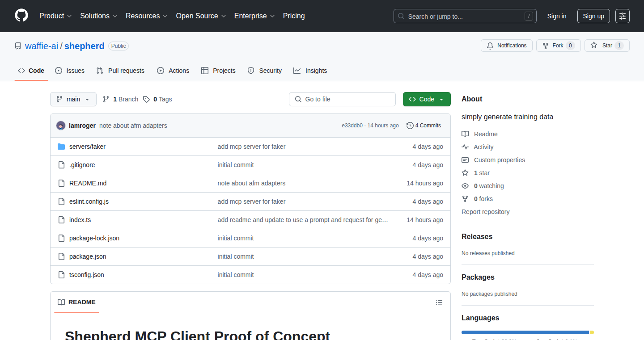Open the Pull requests tab
This screenshot has height=340, width=644.
pos(121,71)
